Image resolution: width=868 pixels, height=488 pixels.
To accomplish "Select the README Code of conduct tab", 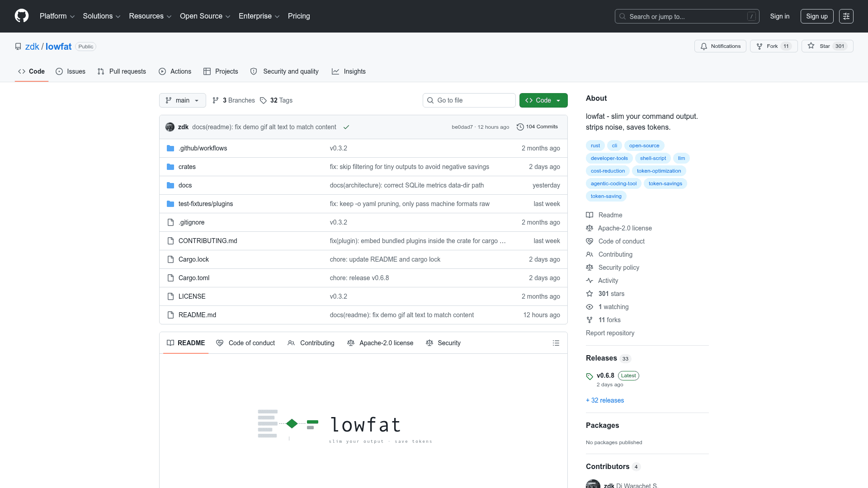I will tap(245, 343).
